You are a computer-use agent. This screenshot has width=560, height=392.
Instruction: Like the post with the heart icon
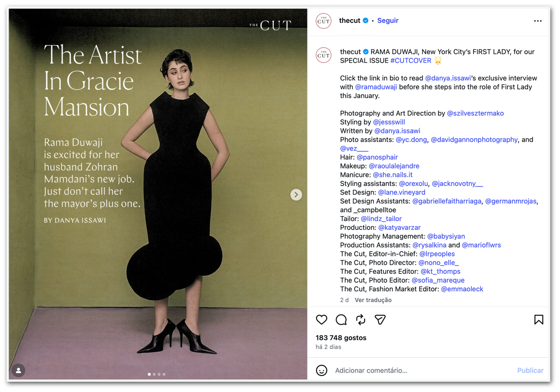coord(321,320)
